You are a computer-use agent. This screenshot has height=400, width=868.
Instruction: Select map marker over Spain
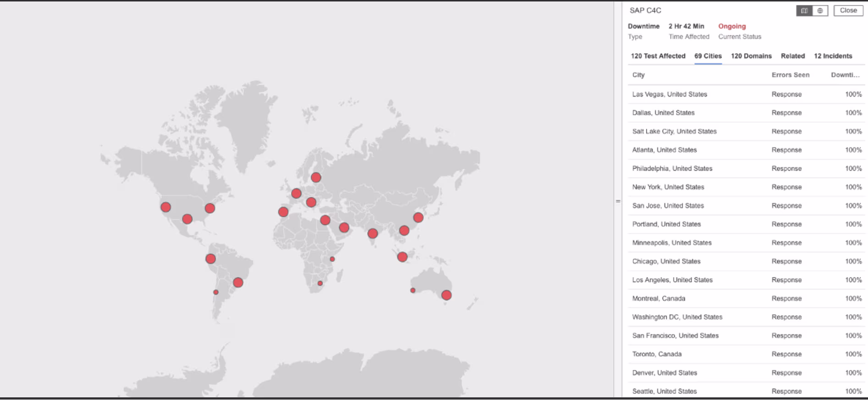click(283, 212)
